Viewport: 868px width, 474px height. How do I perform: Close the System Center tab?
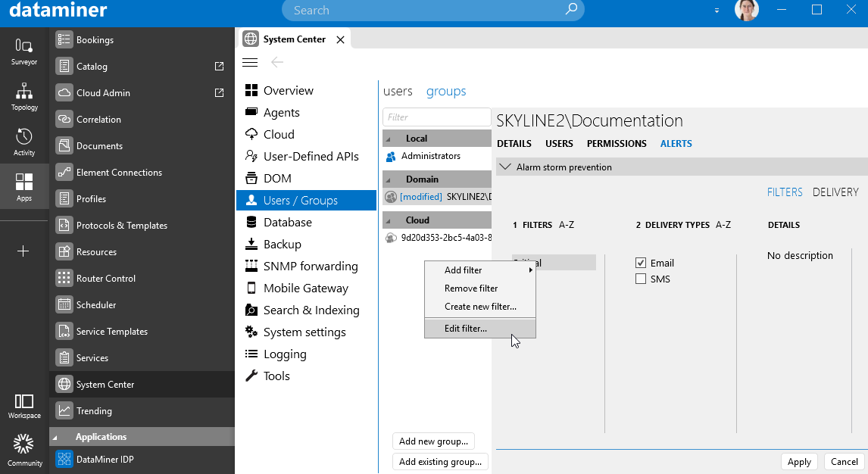tap(340, 39)
